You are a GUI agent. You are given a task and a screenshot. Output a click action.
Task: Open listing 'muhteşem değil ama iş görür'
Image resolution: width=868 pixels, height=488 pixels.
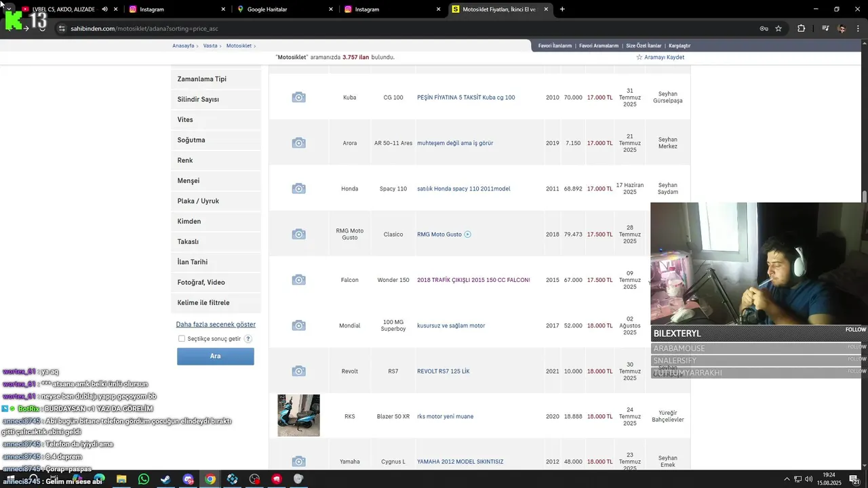coord(455,144)
